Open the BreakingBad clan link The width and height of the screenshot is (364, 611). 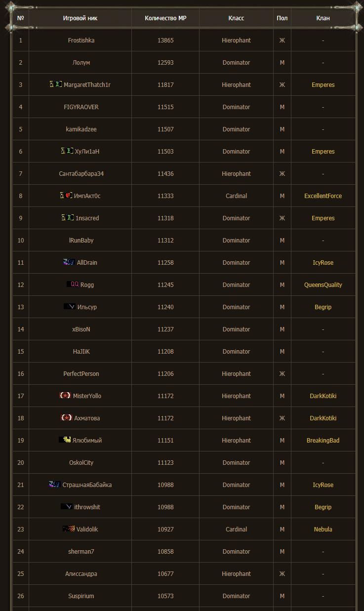tap(323, 441)
